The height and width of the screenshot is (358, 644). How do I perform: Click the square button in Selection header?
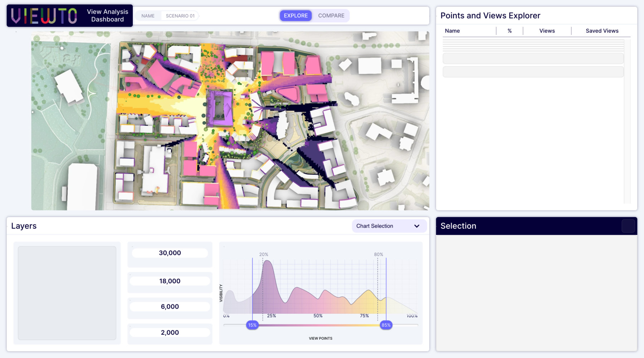pyautogui.click(x=628, y=226)
